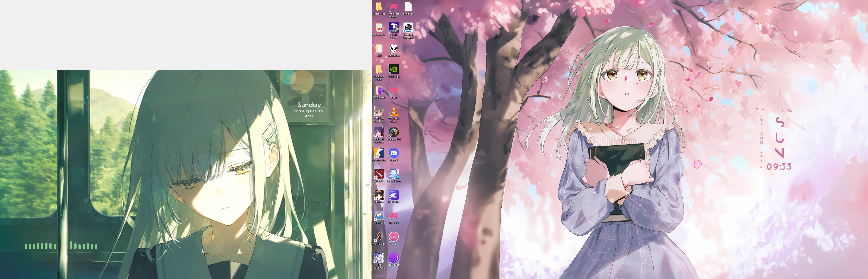
Task: Select the ATRI -My Dear Mo... game icon
Action: pos(379,114)
